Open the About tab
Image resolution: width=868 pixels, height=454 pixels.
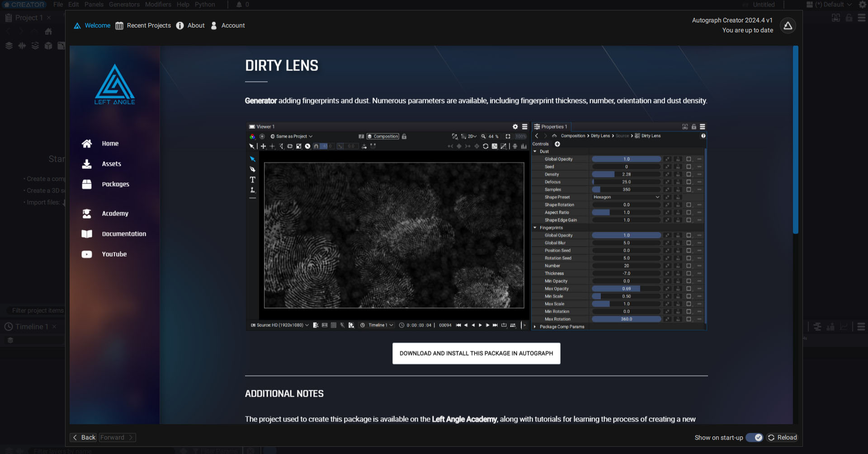(190, 26)
